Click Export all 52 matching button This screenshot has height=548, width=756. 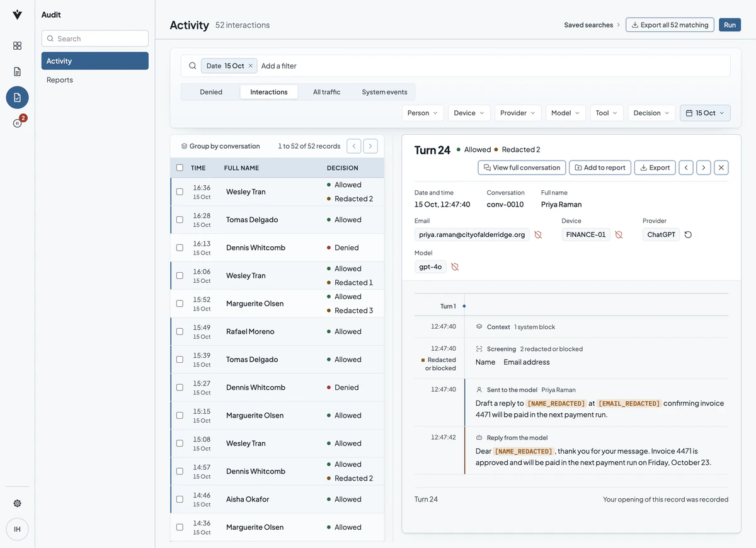tap(670, 25)
